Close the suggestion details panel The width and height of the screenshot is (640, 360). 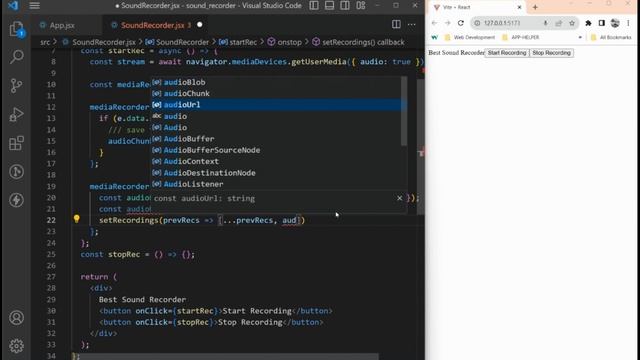point(400,198)
